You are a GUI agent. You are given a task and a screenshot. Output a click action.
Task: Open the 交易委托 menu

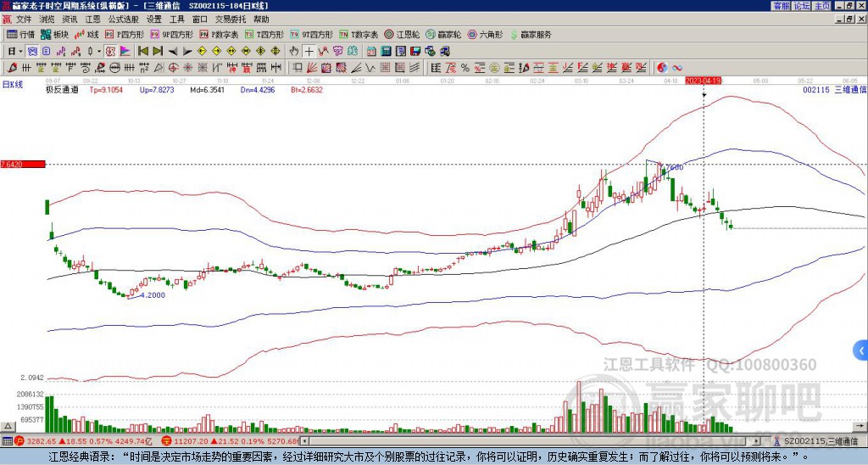click(x=231, y=19)
